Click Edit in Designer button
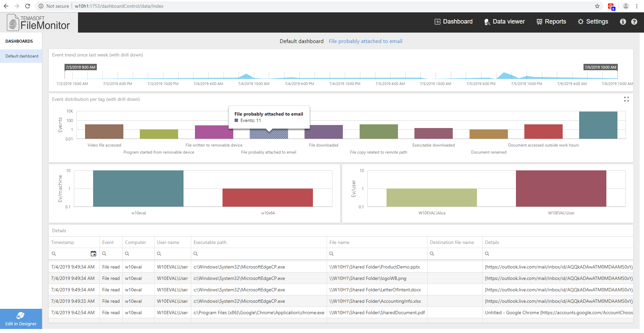Image resolution: width=644 pixels, height=333 pixels. click(x=21, y=319)
